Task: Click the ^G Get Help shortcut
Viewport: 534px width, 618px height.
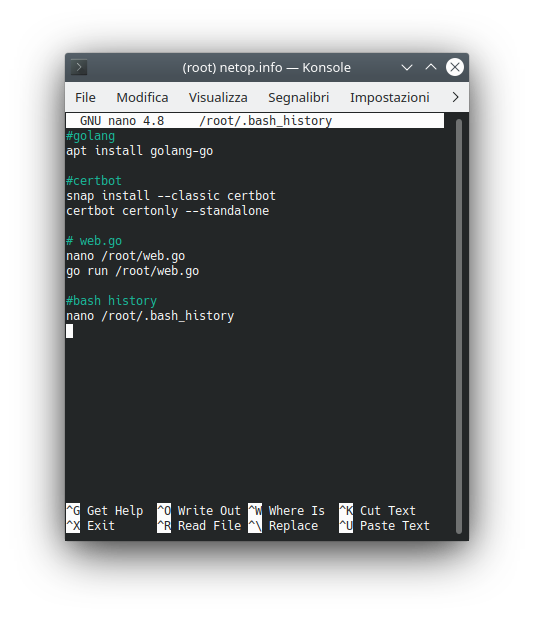Action: (104, 510)
